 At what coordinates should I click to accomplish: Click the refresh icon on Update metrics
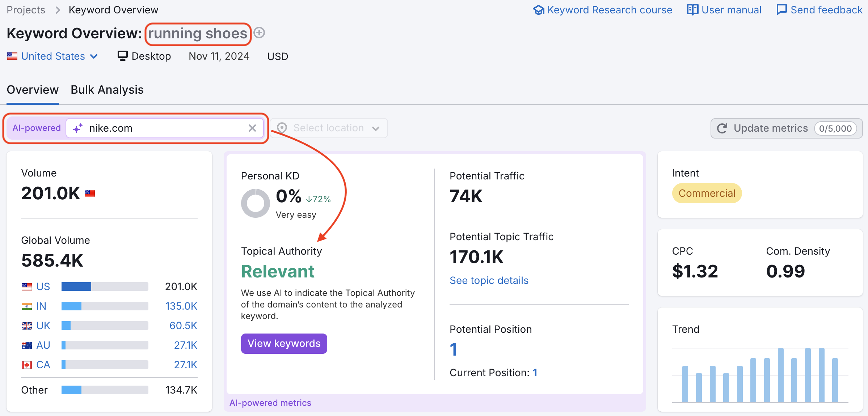coord(722,128)
